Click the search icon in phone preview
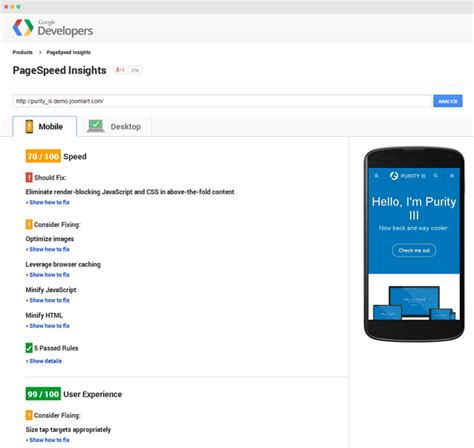This screenshot has height=448, width=474. tap(435, 175)
